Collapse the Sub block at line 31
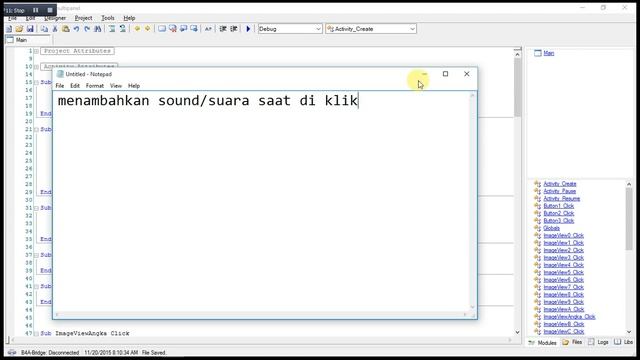The width and height of the screenshot is (640, 360). (36, 208)
